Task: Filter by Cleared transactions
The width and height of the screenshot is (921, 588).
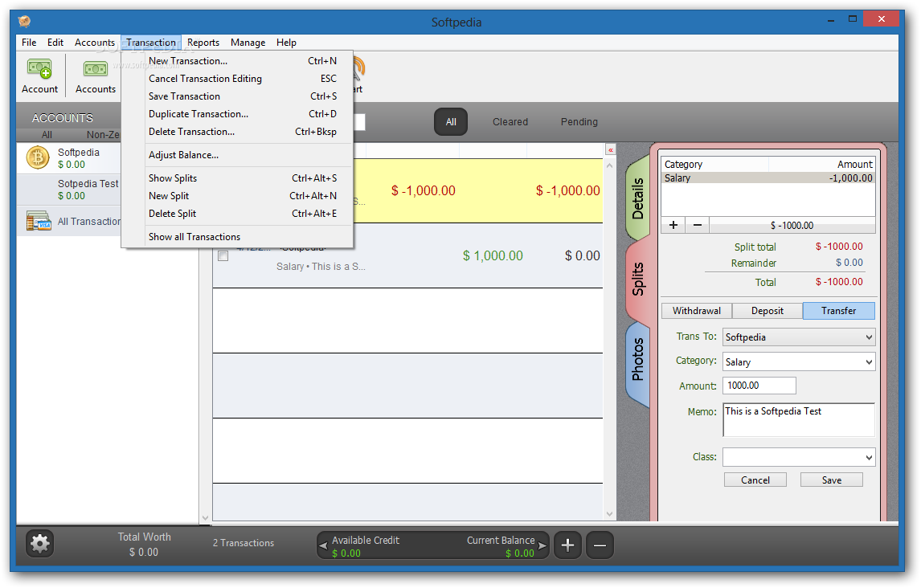Action: pos(510,122)
